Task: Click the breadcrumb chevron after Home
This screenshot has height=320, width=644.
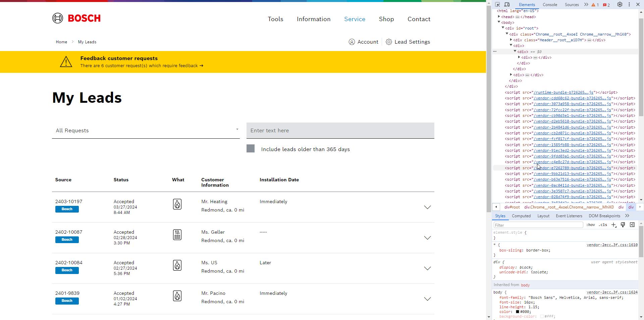Action: tap(72, 42)
